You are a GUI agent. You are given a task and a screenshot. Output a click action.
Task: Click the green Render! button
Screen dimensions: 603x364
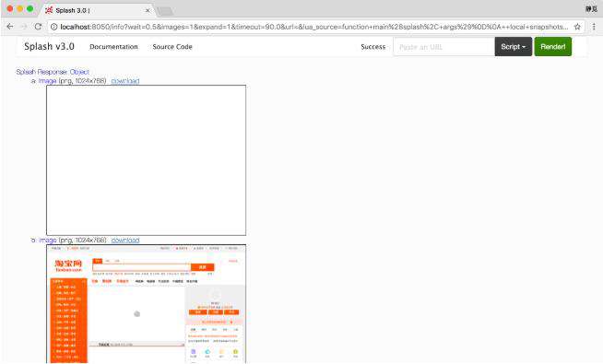click(x=553, y=46)
